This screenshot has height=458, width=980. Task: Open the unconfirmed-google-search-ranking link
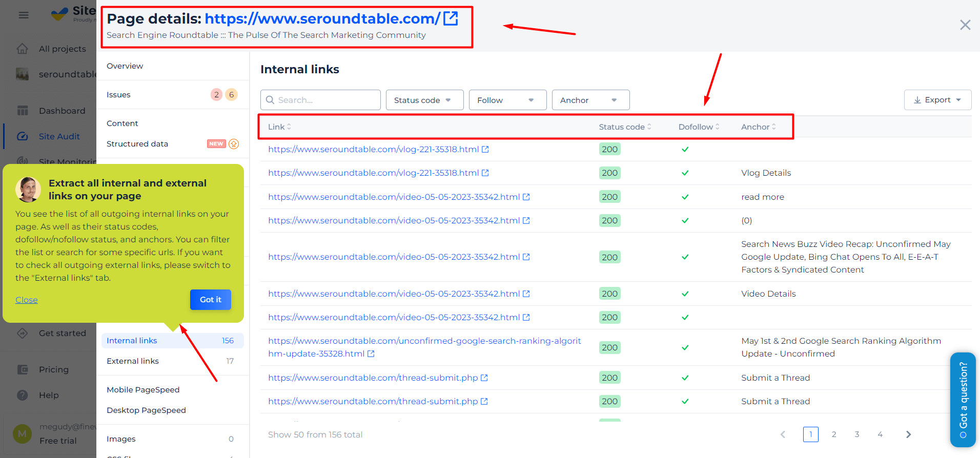click(x=424, y=347)
